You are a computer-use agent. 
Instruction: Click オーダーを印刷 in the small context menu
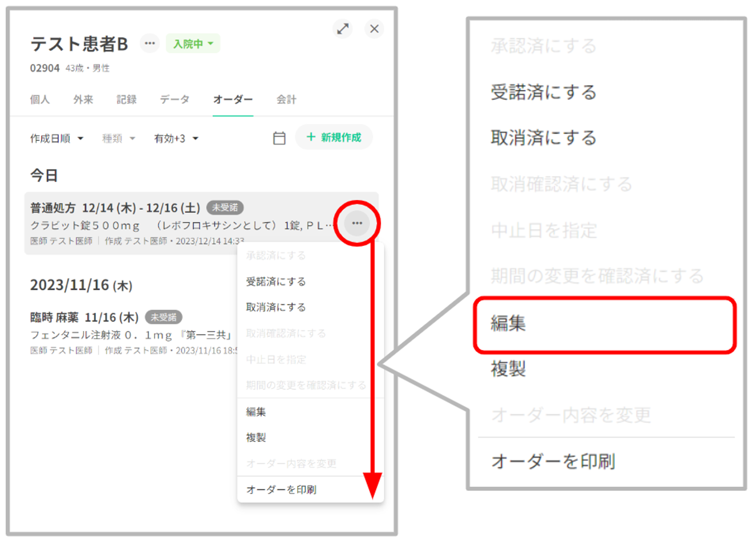(281, 489)
